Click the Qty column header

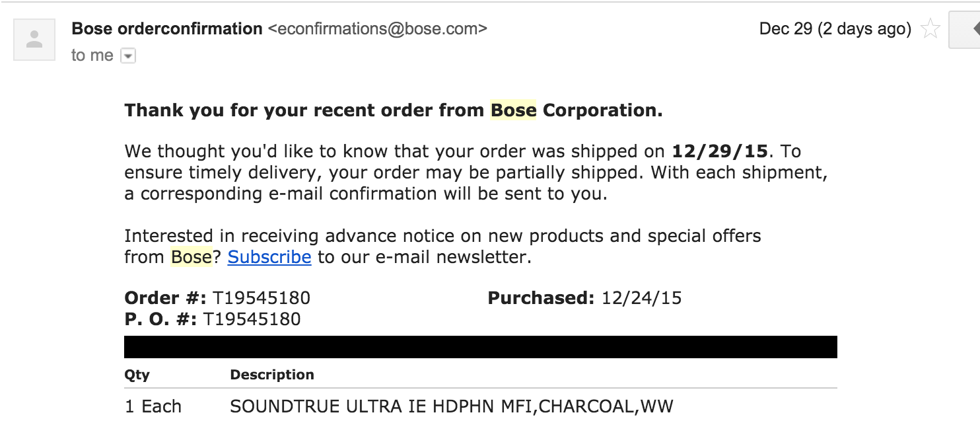coord(137,375)
